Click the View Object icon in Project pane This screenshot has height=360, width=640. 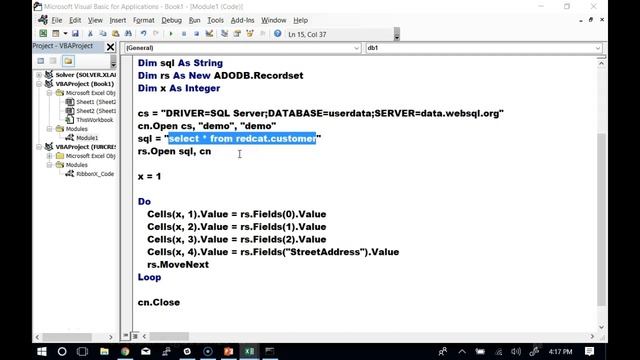tap(53, 61)
